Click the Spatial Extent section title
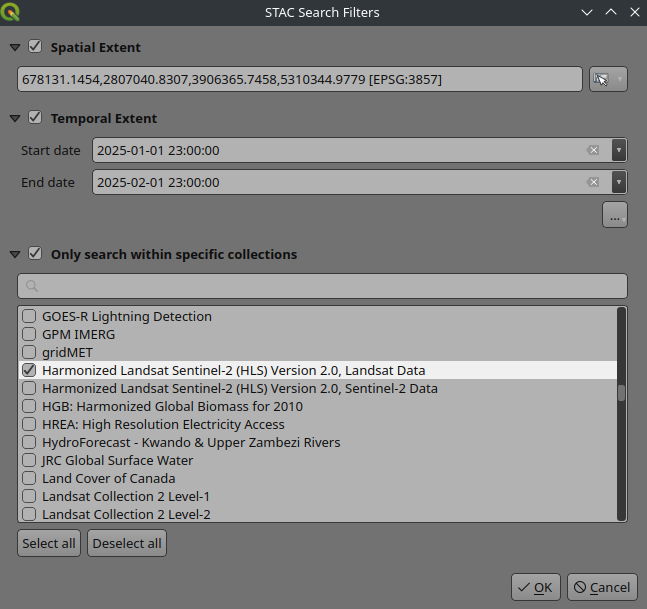The image size is (647, 609). click(96, 47)
